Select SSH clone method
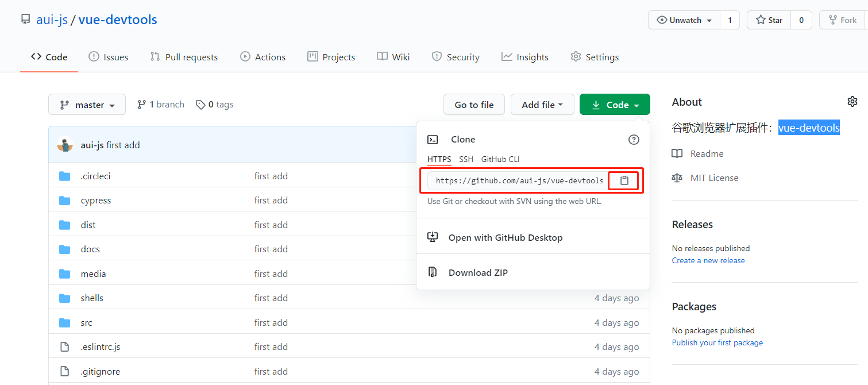The width and height of the screenshot is (868, 385). (x=466, y=159)
